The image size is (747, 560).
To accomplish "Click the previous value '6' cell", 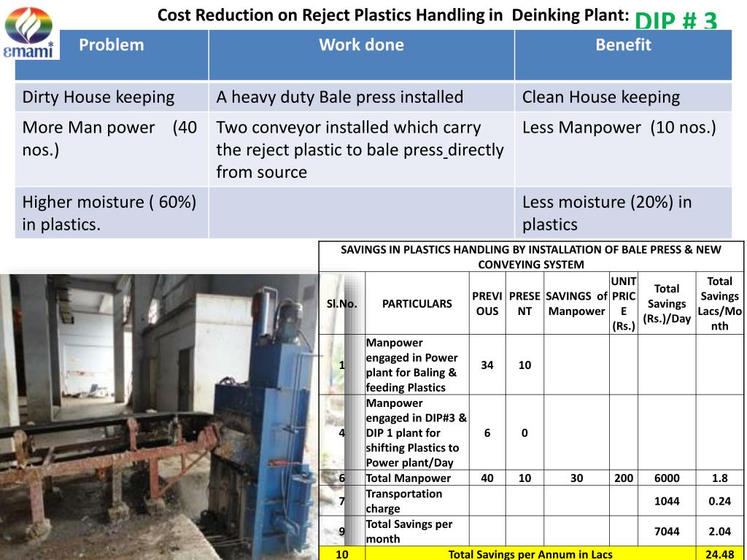I will (x=487, y=433).
